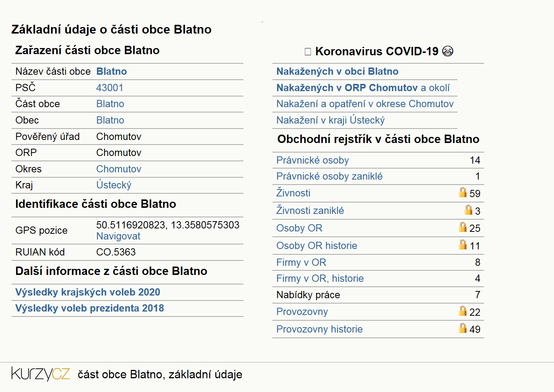Open Nakažení a opatření v okrese Chomutov
Image resolution: width=554 pixels, height=392 pixels.
coord(365,104)
